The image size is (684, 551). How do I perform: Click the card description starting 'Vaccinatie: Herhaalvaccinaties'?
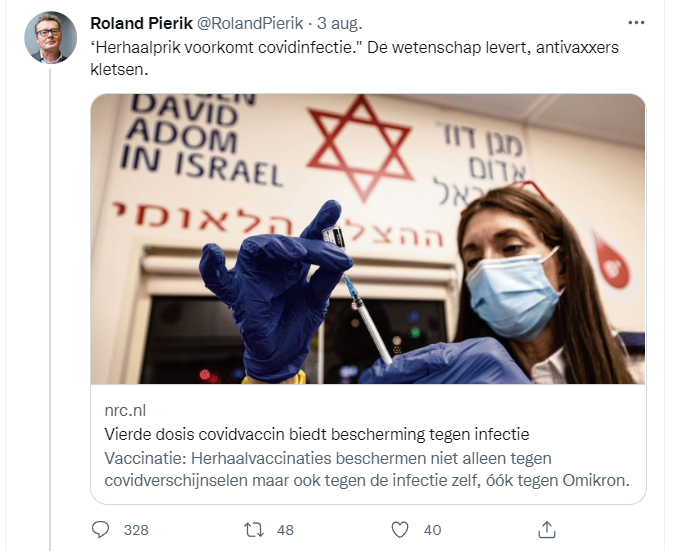[367, 469]
